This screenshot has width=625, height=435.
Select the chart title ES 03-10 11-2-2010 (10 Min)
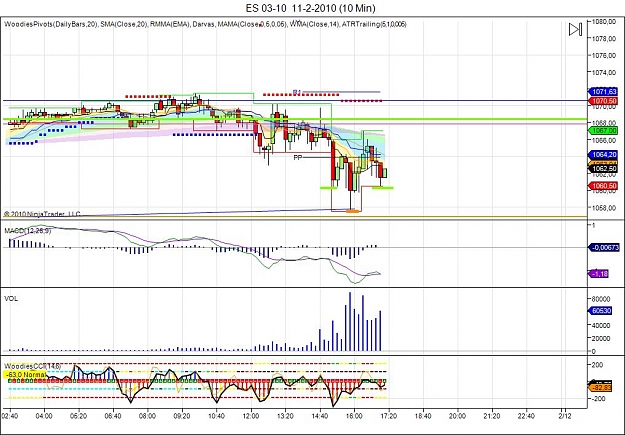tap(311, 8)
